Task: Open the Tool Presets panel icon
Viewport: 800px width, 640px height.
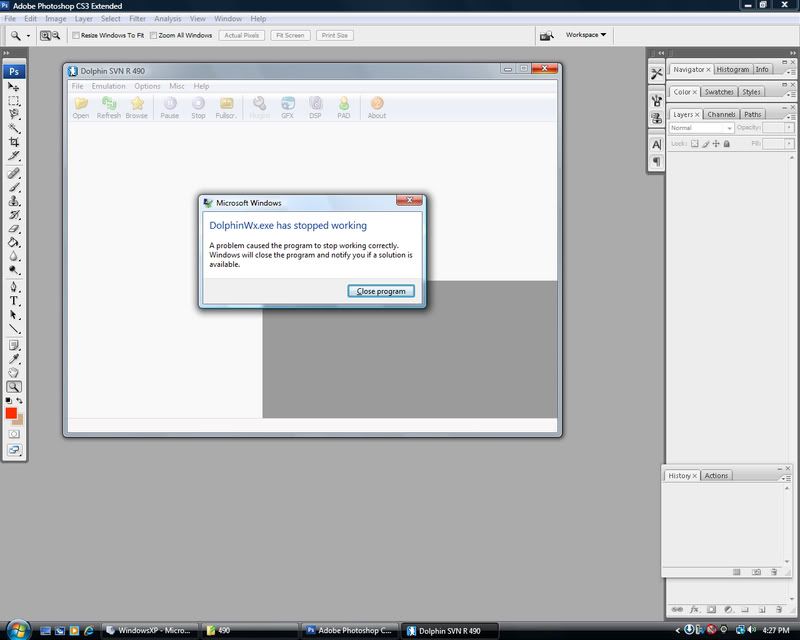Action: point(657,73)
